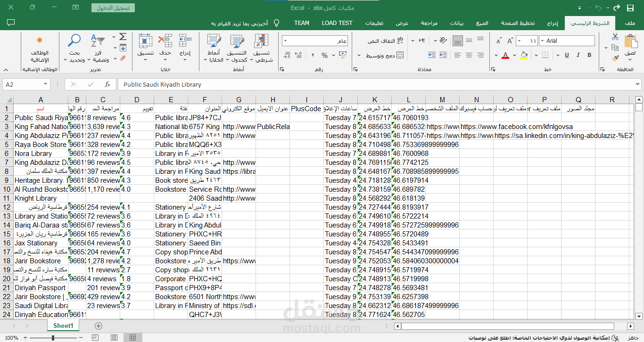Switch to LOAD TEST tab

[x=337, y=23]
